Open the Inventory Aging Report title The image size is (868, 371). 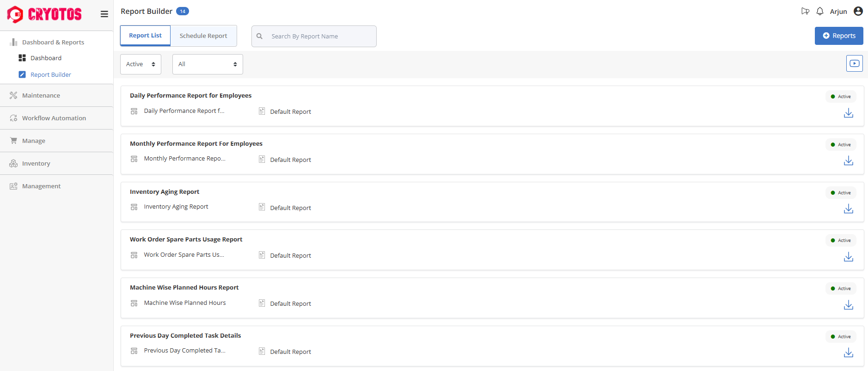165,192
